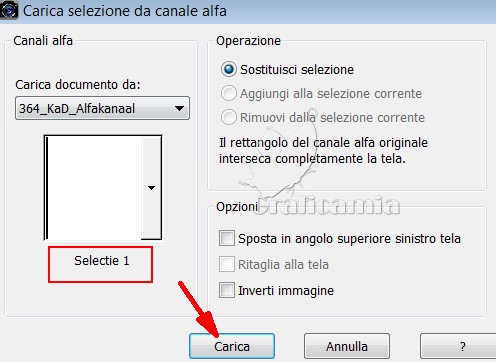Screen dimensions: 496x362
Task: Click the Carica button
Action: (x=232, y=346)
